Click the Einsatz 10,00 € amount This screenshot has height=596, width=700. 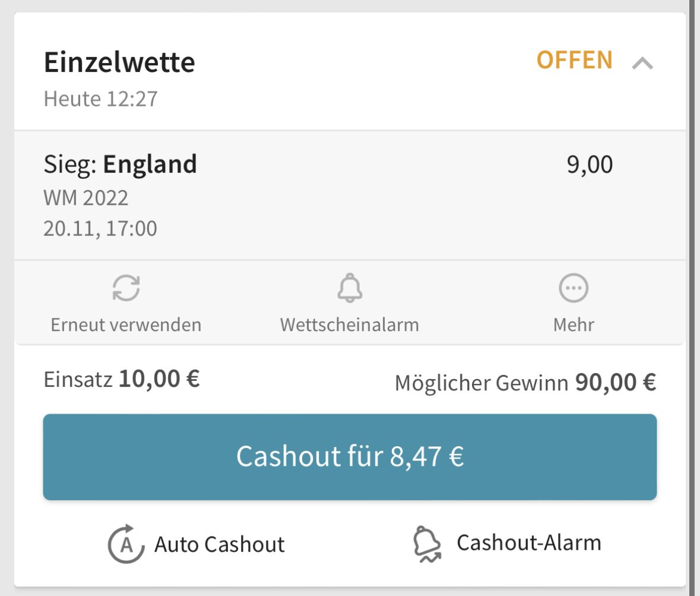click(x=122, y=379)
